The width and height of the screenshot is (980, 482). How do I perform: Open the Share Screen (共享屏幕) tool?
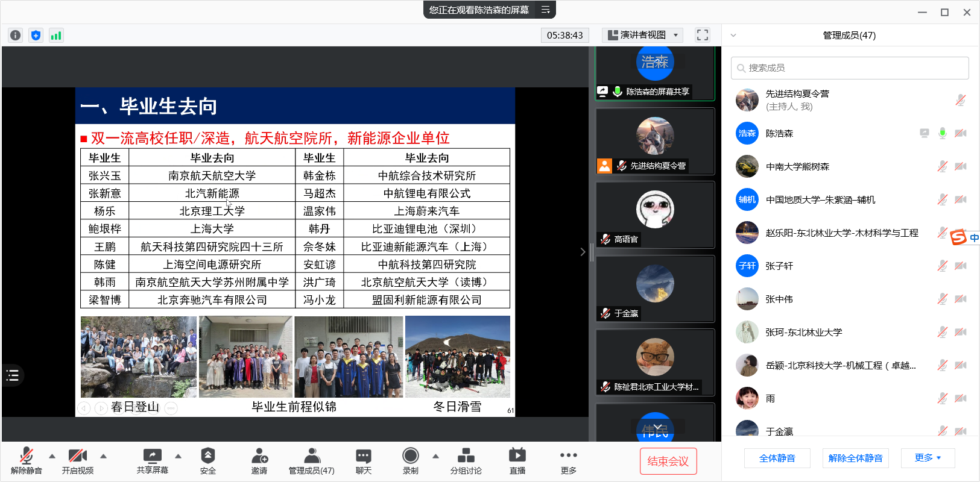152,461
